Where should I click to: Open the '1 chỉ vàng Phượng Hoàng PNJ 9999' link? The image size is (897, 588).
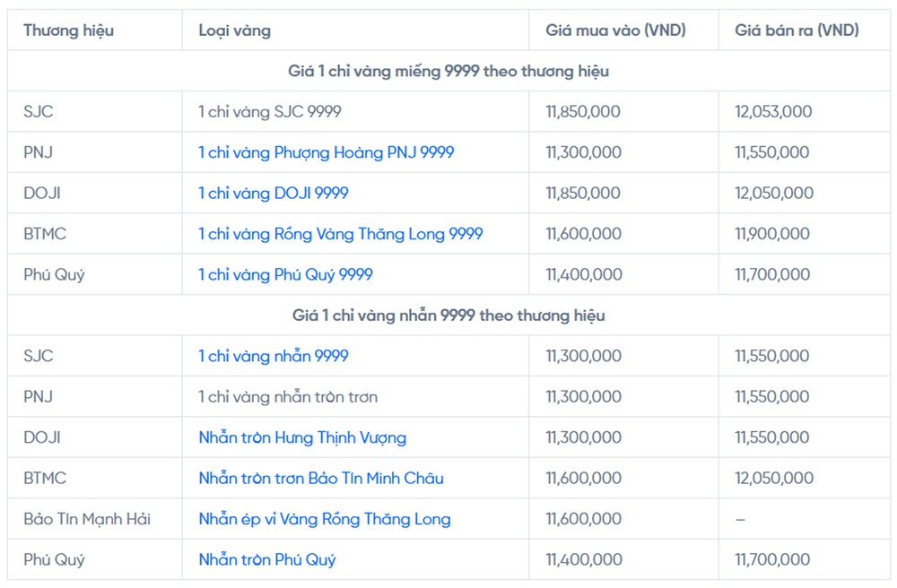point(327,152)
